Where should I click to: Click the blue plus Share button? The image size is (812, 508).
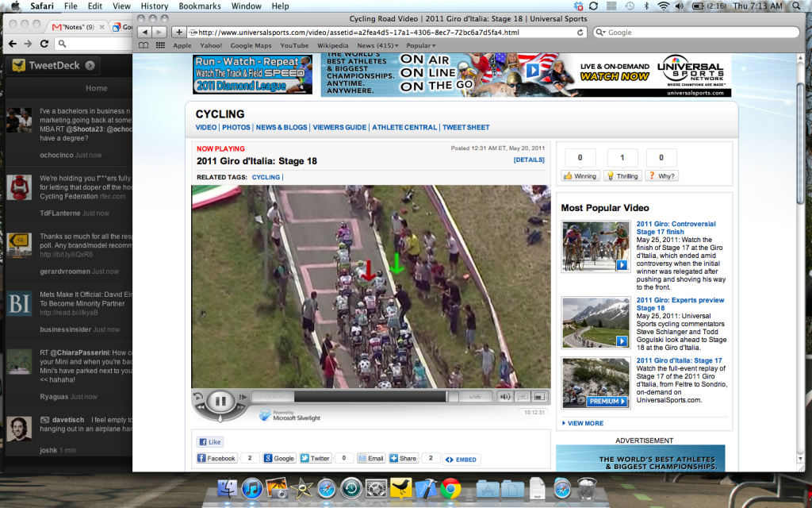(x=404, y=458)
